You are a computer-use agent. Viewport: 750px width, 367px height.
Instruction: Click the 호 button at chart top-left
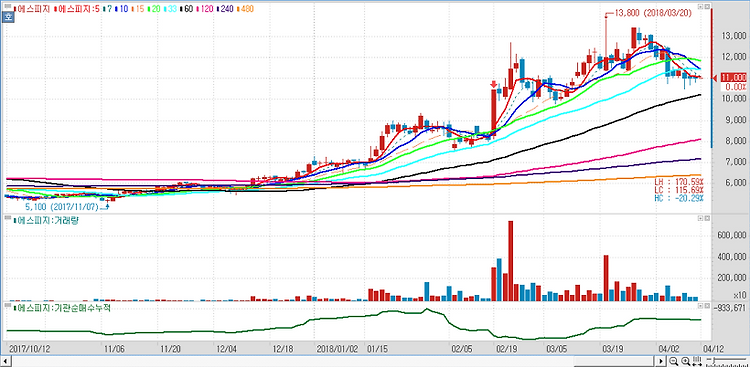pyautogui.click(x=8, y=17)
